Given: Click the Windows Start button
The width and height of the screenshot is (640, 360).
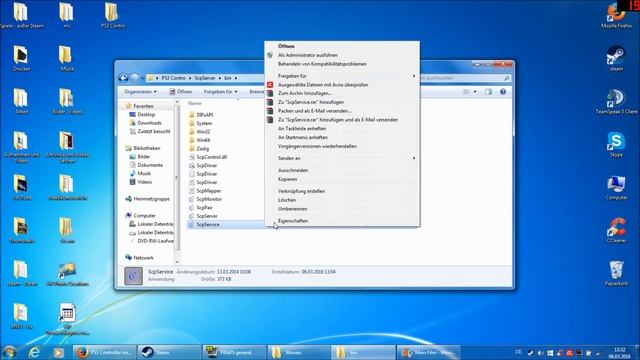Looking at the screenshot, I should click(x=9, y=352).
